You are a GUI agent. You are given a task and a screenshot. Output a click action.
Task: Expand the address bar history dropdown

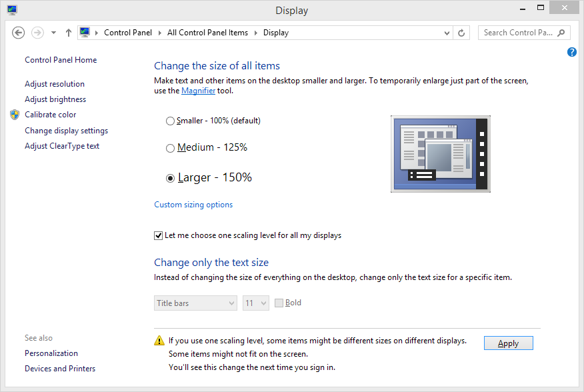447,33
